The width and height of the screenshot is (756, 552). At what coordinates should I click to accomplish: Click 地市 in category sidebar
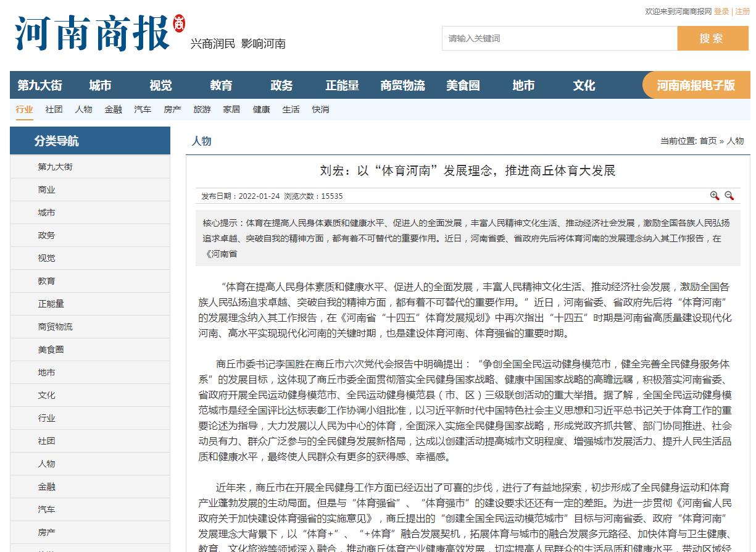[90, 372]
